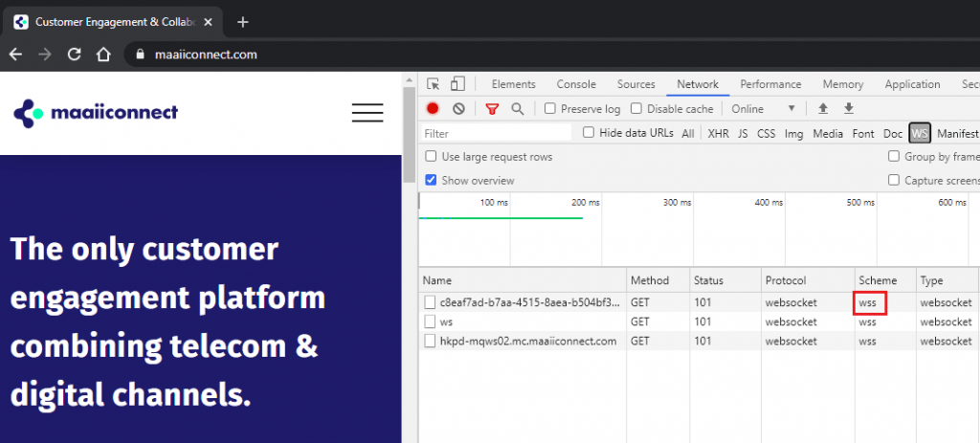The image size is (980, 443).
Task: Filter requests by Font
Action: pos(864,133)
